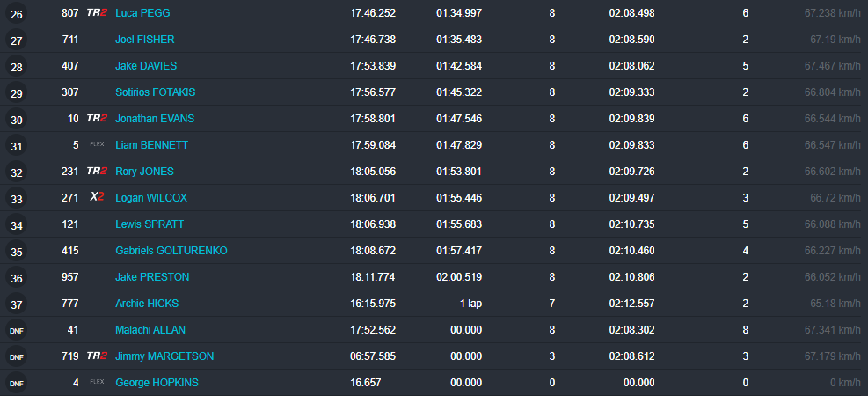Image resolution: width=868 pixels, height=396 pixels.
Task: Open Jake DAVIES rider link
Action: pyautogui.click(x=144, y=66)
